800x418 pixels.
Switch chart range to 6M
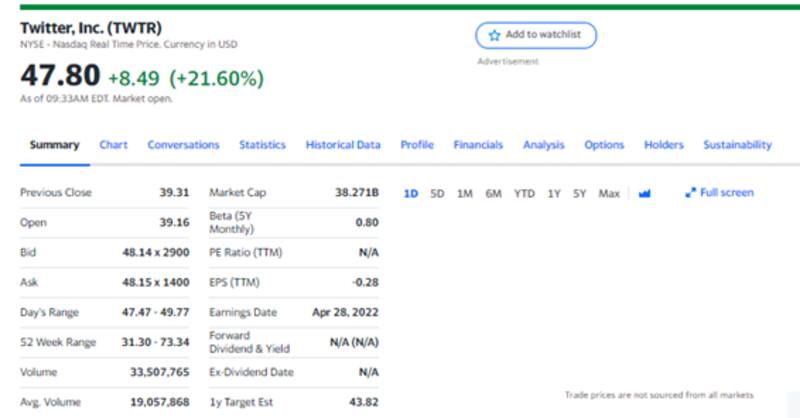point(493,193)
